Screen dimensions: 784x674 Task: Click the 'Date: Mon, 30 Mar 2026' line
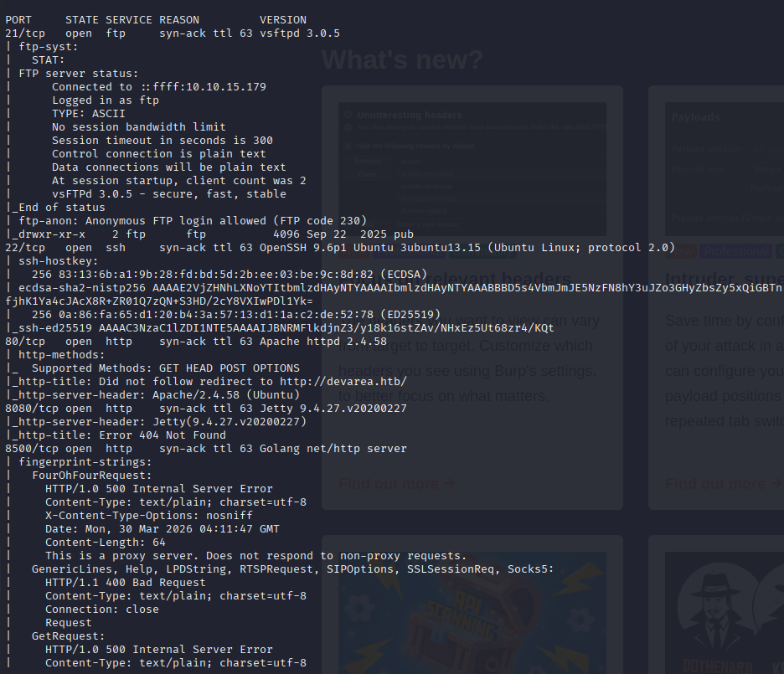[x=162, y=529]
